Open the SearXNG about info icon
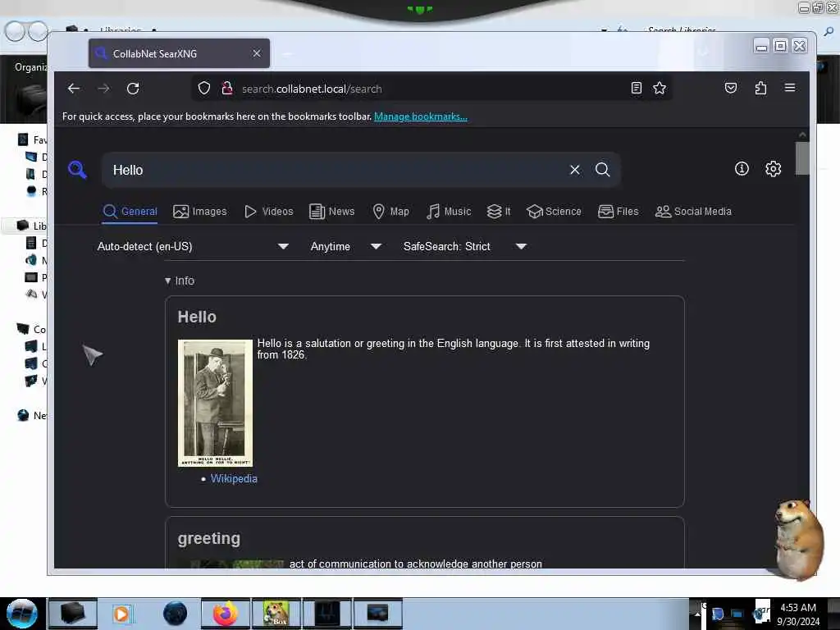 pyautogui.click(x=742, y=169)
